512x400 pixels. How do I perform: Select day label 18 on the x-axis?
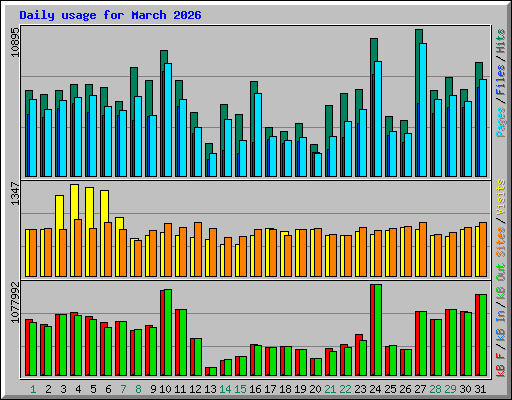pyautogui.click(x=285, y=389)
